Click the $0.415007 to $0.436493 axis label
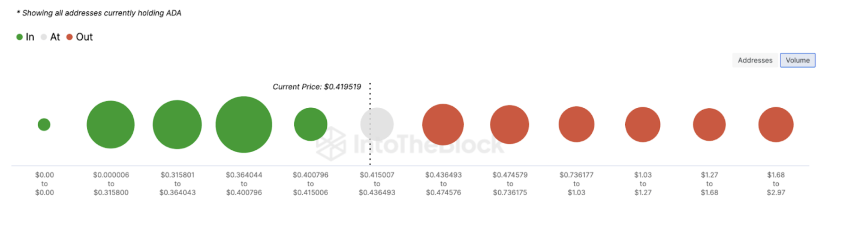 tap(377, 184)
